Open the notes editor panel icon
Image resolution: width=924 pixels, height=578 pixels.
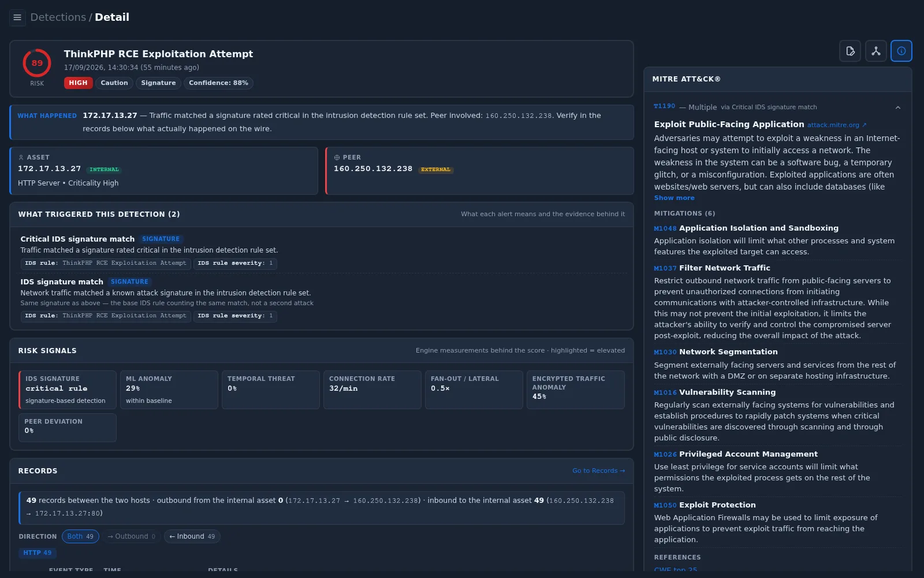click(850, 51)
